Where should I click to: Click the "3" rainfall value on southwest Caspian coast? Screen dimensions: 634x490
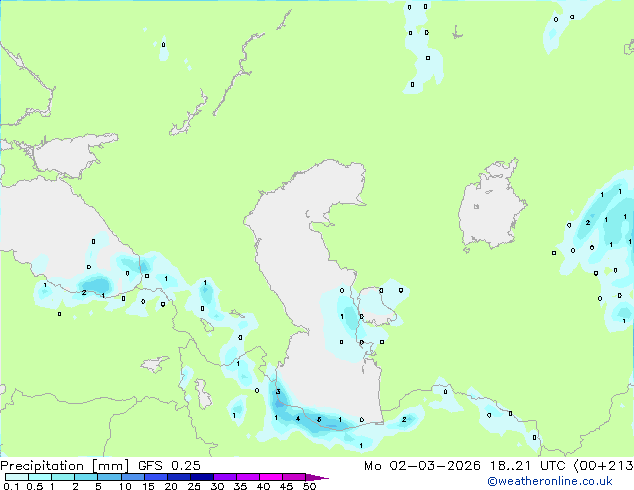click(278, 391)
